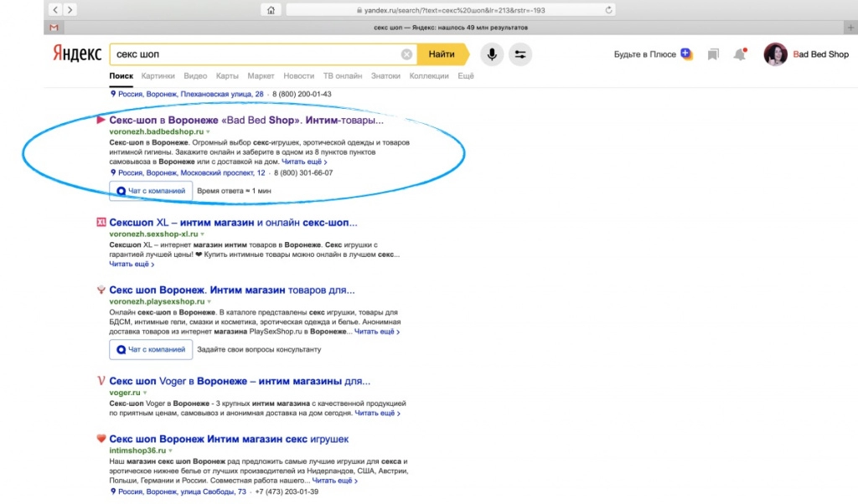Click the map pin beside улица Свободы, 73
This screenshot has width=858, height=504.
113,491
